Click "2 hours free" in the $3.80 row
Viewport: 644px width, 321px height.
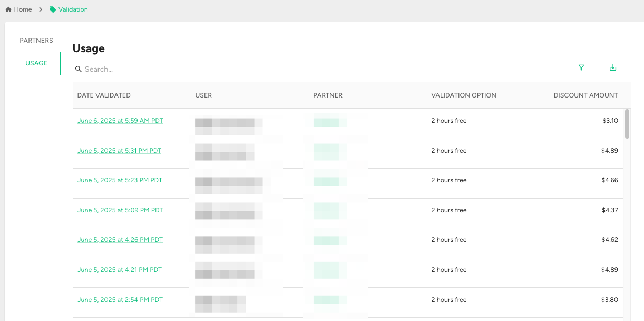coord(449,300)
